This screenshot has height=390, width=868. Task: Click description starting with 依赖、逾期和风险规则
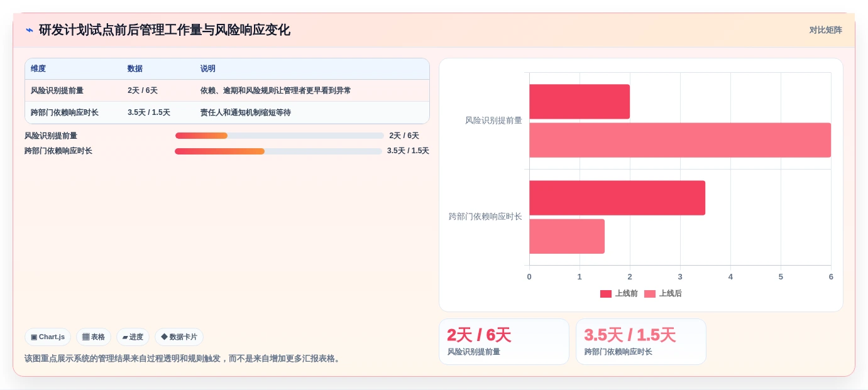[x=276, y=90]
